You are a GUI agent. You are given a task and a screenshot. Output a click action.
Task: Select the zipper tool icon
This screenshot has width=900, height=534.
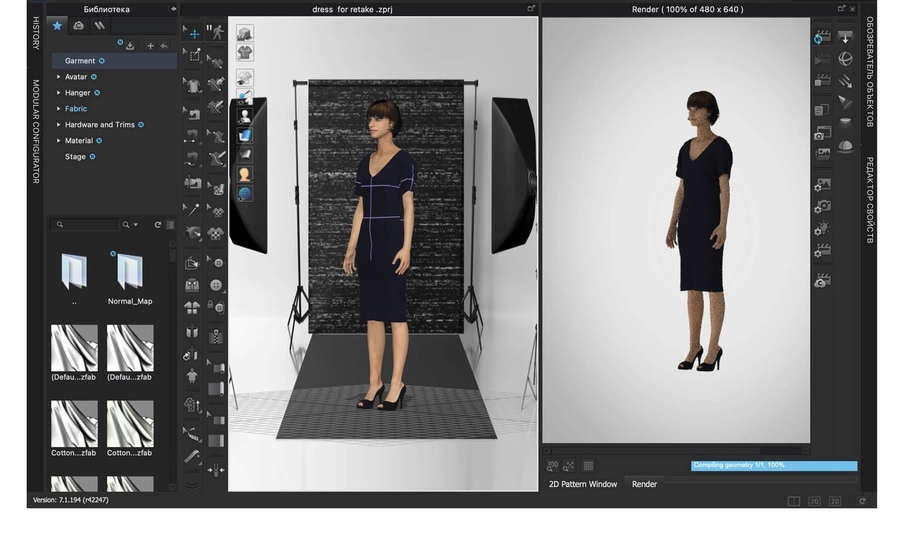(x=216, y=336)
